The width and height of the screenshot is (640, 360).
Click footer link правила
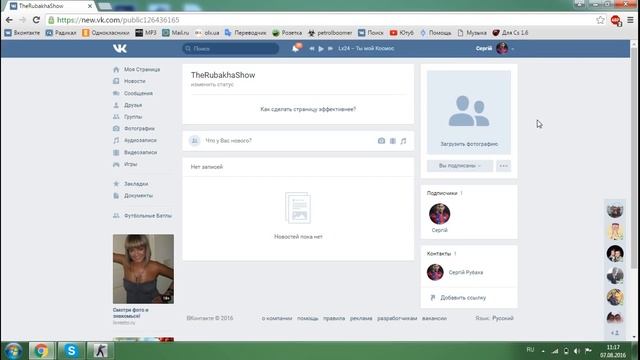coord(334,318)
